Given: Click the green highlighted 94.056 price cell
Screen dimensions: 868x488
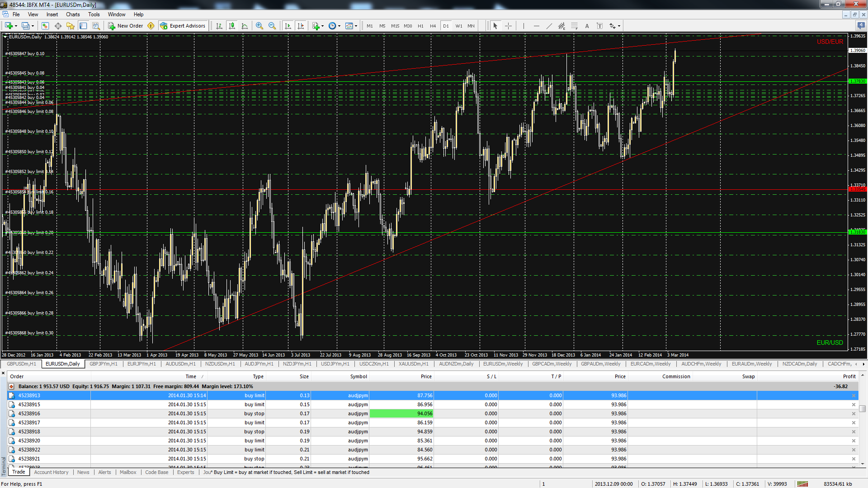Looking at the screenshot, I should [401, 413].
